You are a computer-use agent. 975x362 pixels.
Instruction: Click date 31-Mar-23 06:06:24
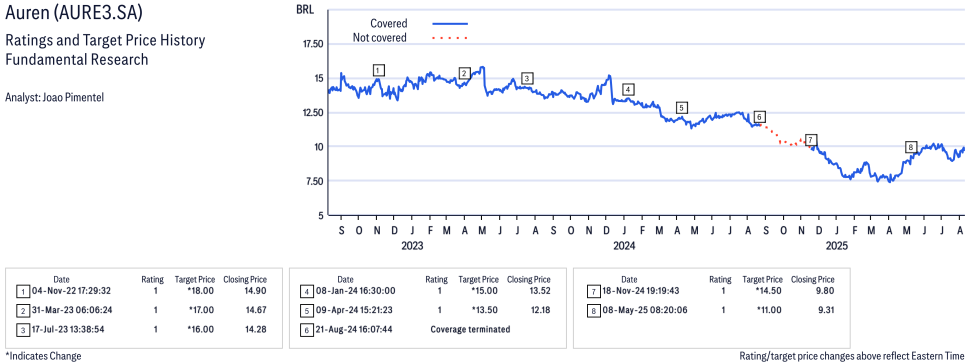pos(72,310)
